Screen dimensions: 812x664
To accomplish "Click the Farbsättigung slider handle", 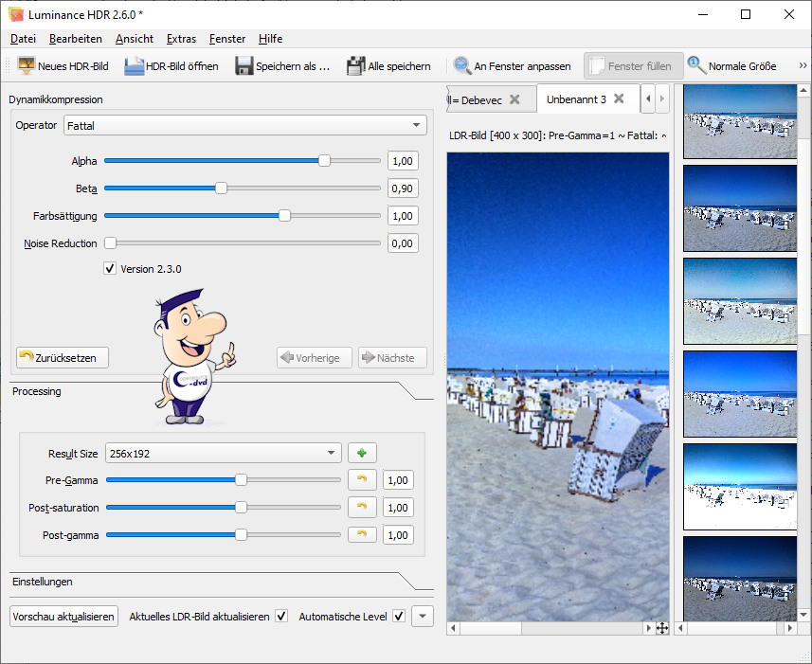I will [284, 216].
